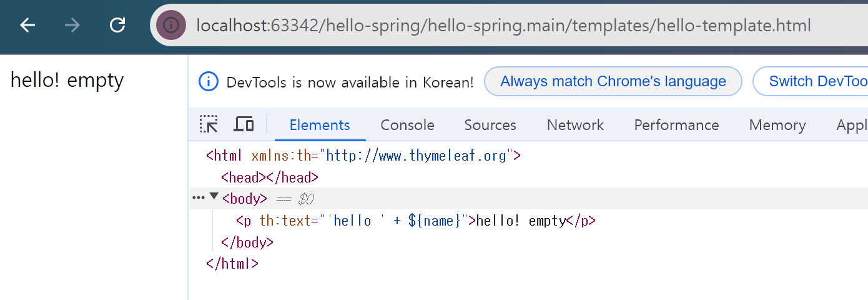Screen dimensions: 868x300
Task: Click the browser forward arrow
Action: point(72,25)
